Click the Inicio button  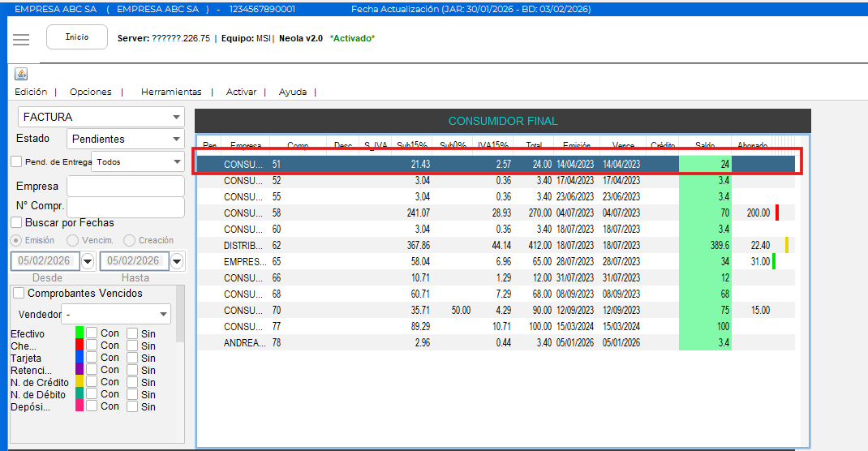click(77, 37)
